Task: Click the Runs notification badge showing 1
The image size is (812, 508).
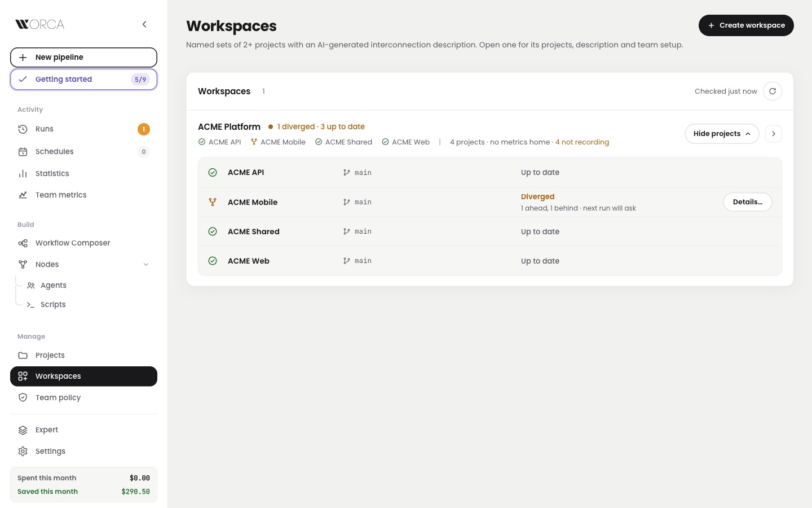Action: [144, 129]
